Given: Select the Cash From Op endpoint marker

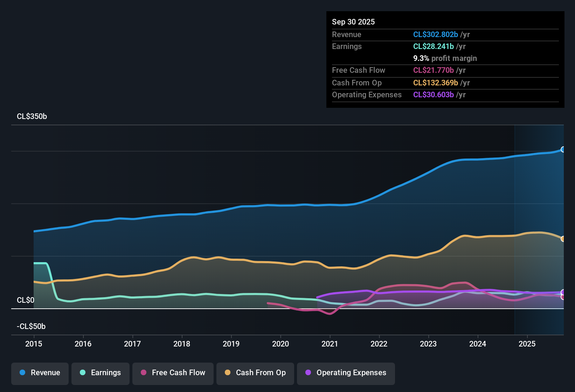Looking at the screenshot, I should pos(563,239).
